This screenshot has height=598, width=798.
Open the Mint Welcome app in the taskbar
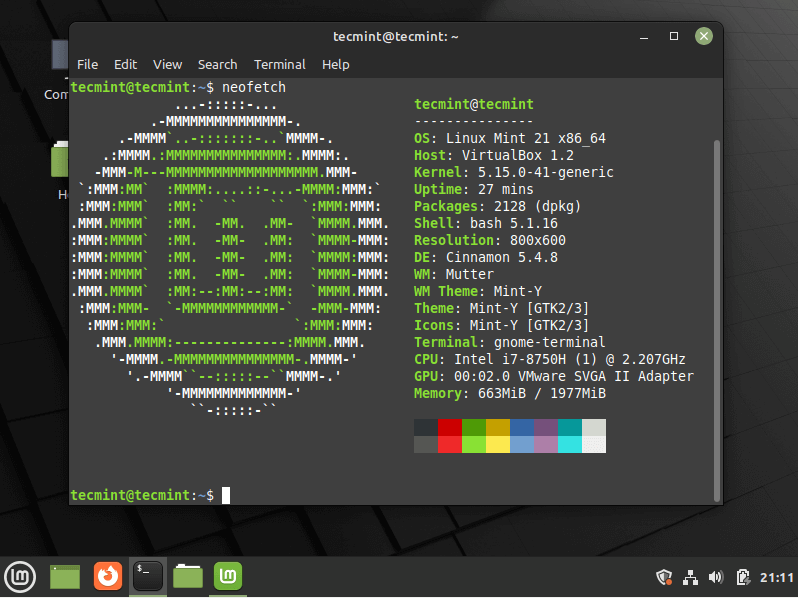228,576
